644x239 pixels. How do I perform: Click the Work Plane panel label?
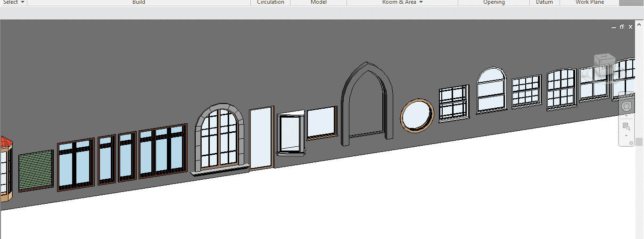click(589, 2)
